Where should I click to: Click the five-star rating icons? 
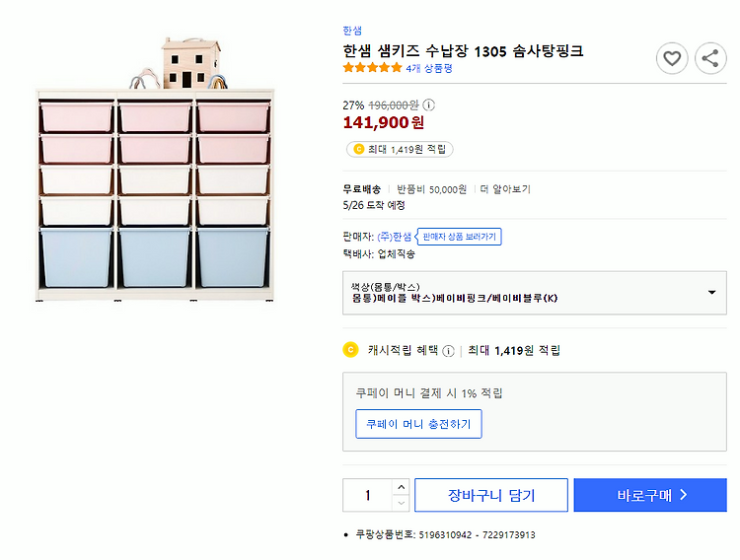pyautogui.click(x=372, y=68)
